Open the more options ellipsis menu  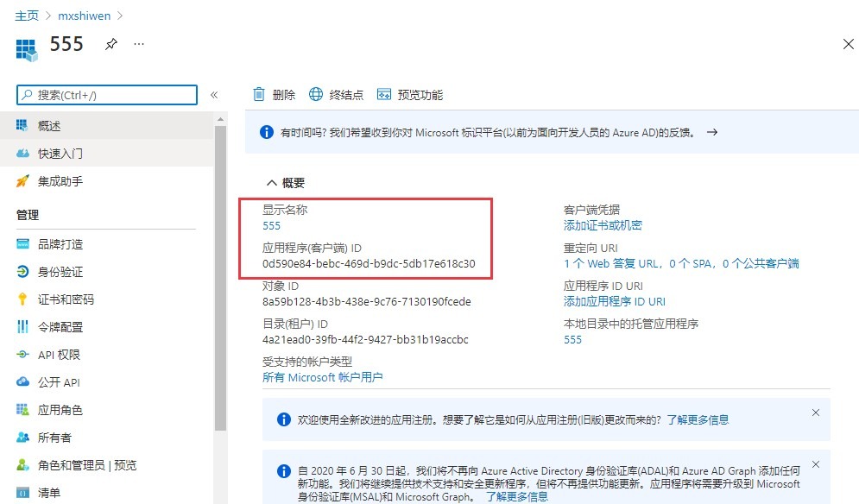[139, 44]
